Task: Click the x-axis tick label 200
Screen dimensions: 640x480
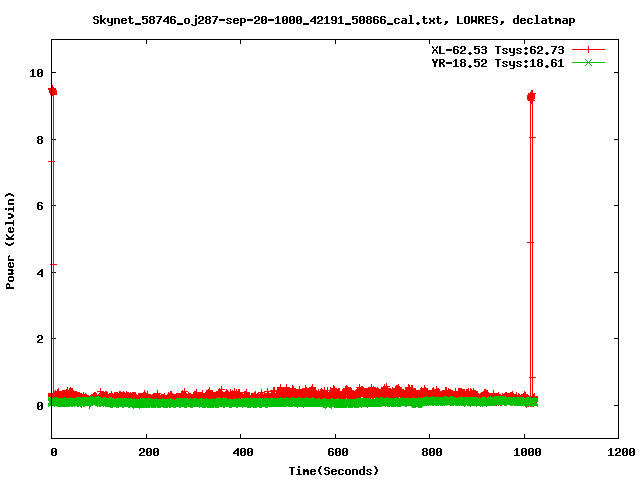Action: click(149, 452)
